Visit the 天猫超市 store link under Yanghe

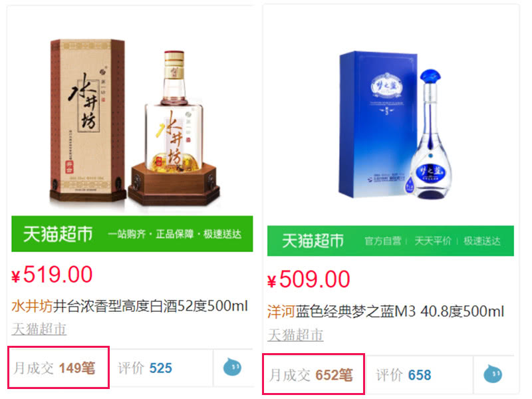coord(295,335)
